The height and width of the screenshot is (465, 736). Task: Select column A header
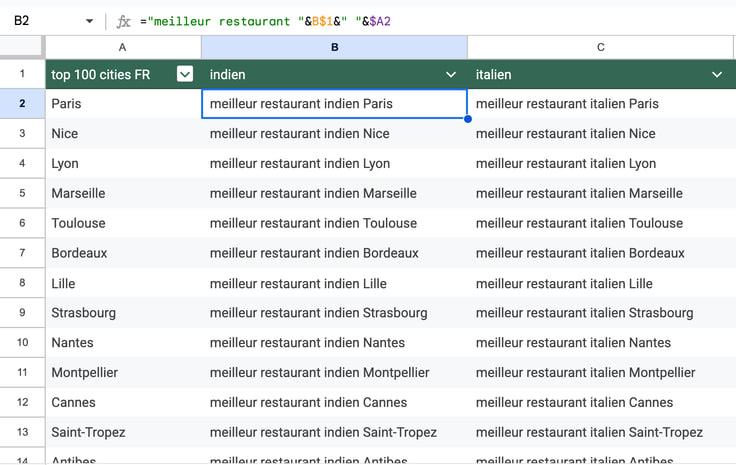[122, 47]
